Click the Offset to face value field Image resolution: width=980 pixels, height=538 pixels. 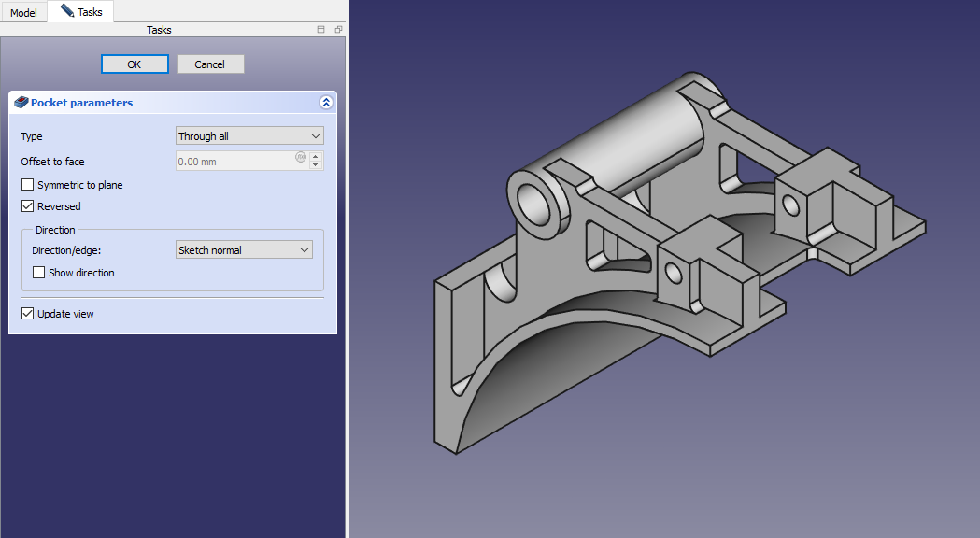[x=235, y=162]
